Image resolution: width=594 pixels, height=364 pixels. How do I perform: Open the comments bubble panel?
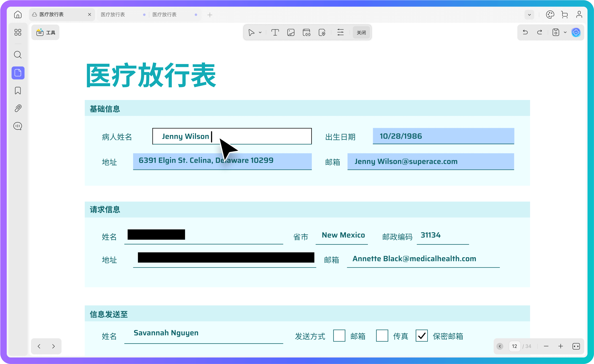18,126
